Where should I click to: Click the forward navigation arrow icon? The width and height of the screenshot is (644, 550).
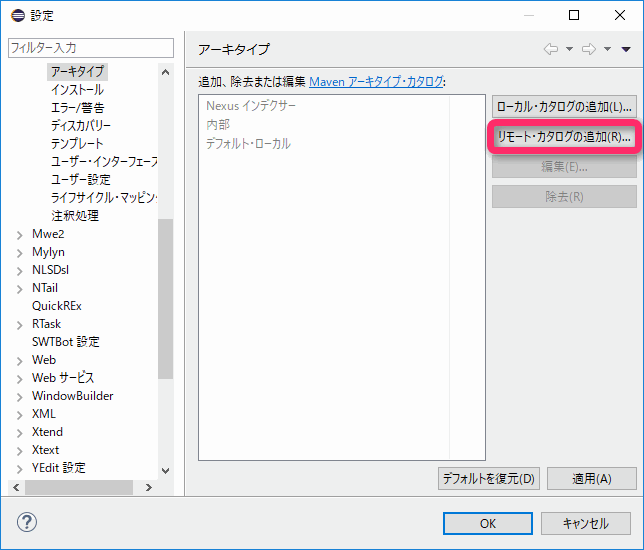pos(589,49)
